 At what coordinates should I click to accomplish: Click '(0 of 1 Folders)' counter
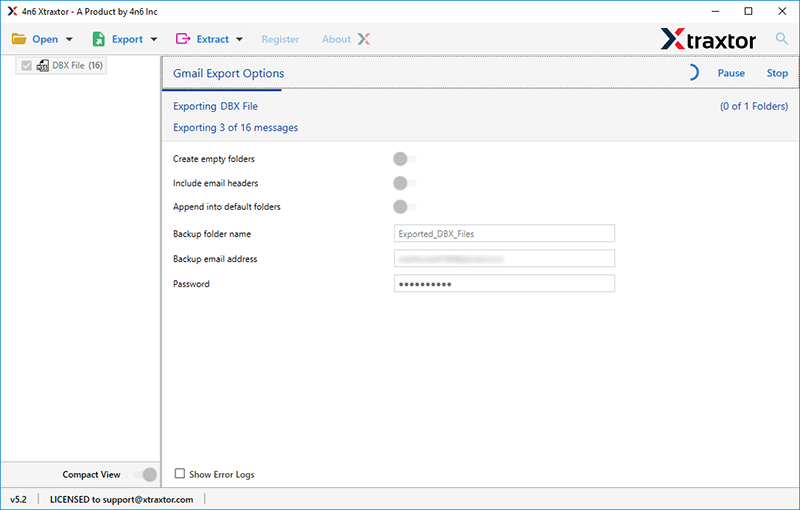coord(754,106)
